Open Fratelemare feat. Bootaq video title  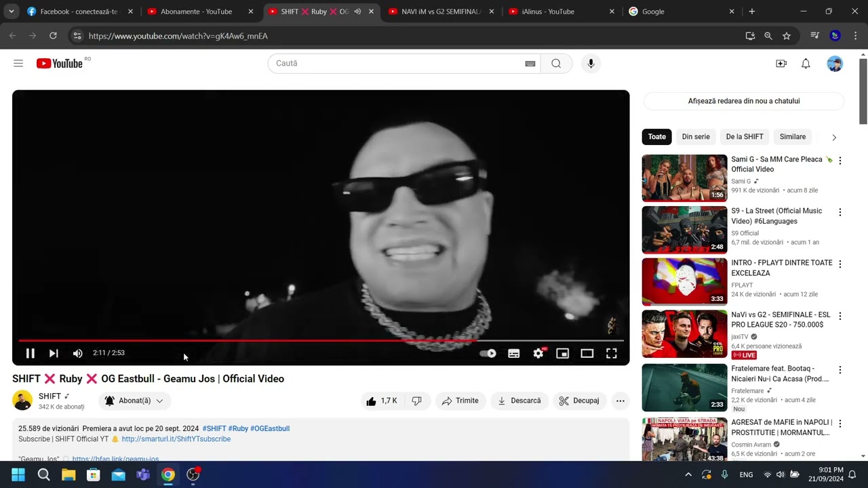(780, 373)
